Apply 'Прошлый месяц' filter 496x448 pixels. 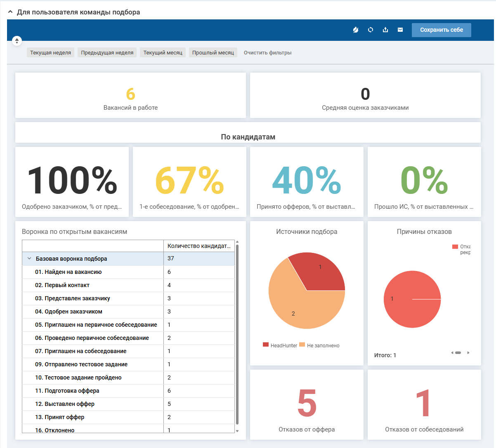[213, 53]
